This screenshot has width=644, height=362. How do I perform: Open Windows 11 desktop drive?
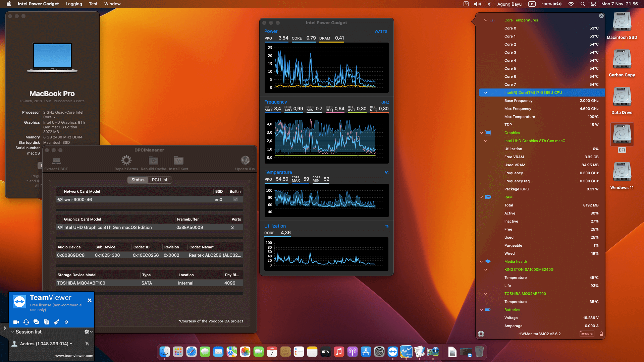click(x=622, y=176)
